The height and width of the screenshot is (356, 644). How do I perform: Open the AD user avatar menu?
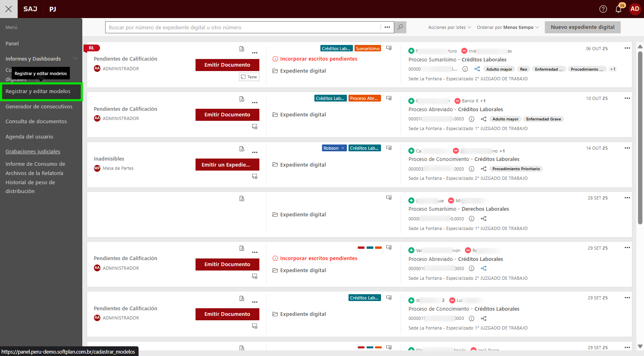(x=635, y=9)
